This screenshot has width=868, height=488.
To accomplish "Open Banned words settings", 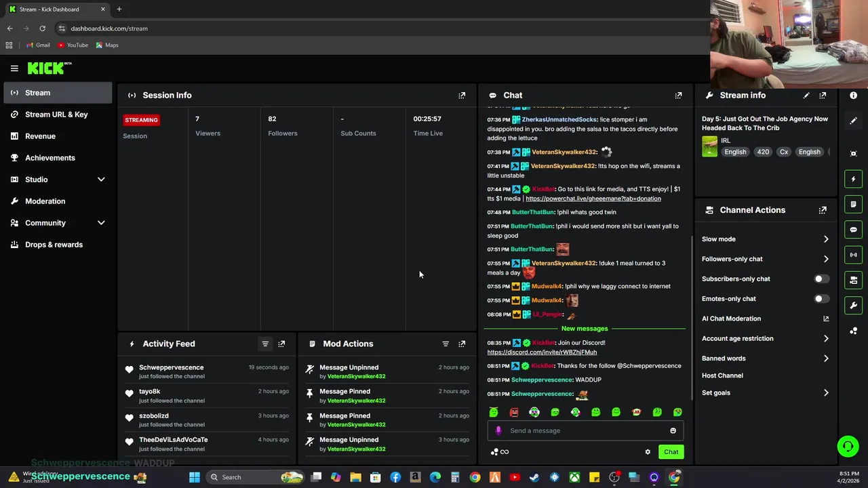I will point(765,359).
